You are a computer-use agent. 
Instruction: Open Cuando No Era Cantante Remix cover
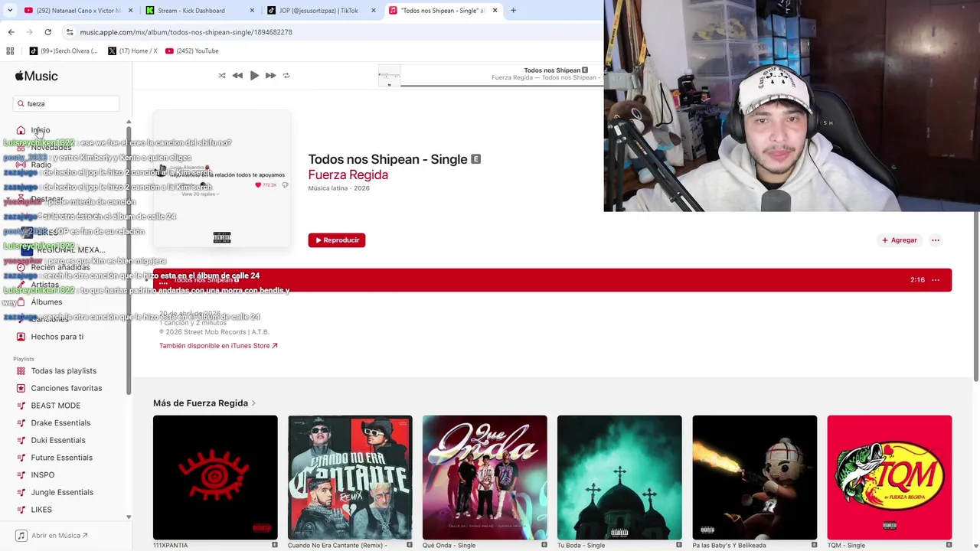click(350, 478)
